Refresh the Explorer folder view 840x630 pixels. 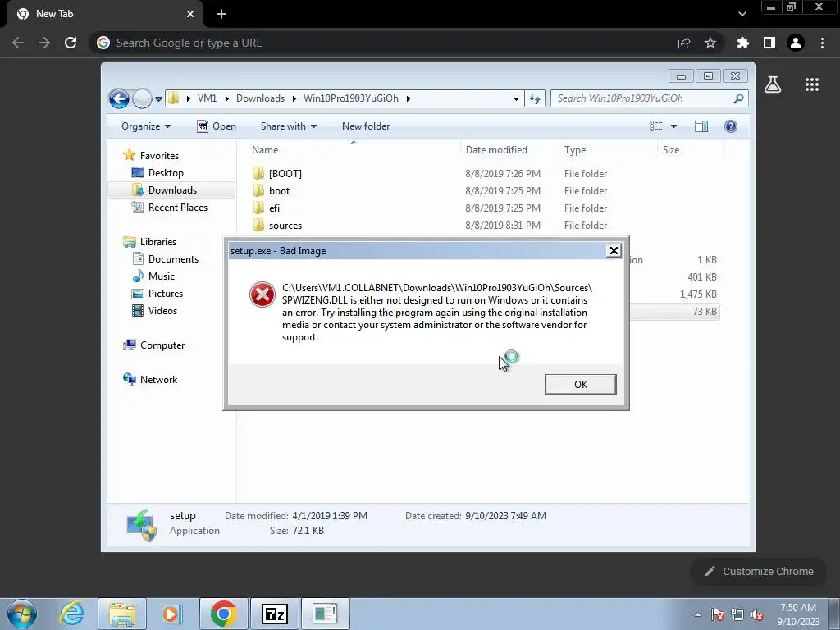pos(535,98)
